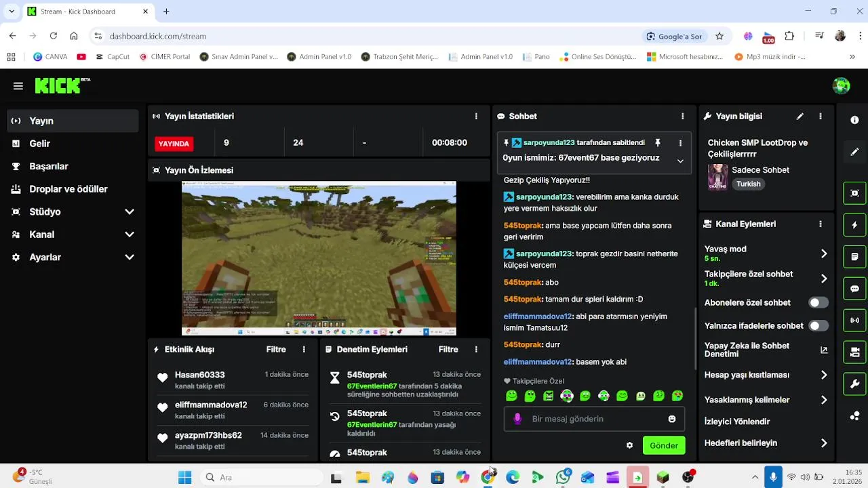Screen dimensions: 868x488
Task: Toggle moderation log document icon in rail
Action: (854, 257)
